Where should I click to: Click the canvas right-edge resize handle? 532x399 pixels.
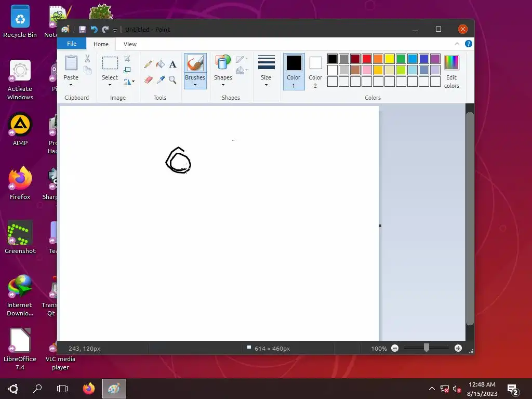click(x=380, y=225)
